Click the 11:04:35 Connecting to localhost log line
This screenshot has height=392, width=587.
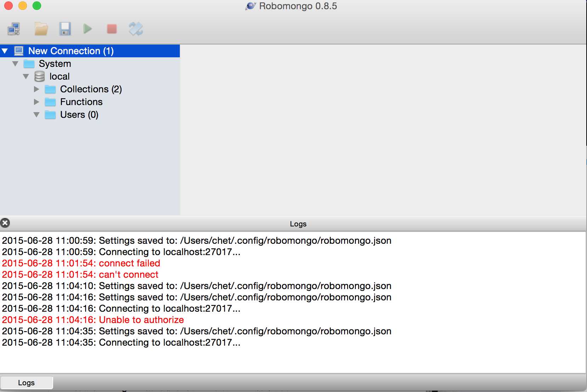click(x=121, y=342)
